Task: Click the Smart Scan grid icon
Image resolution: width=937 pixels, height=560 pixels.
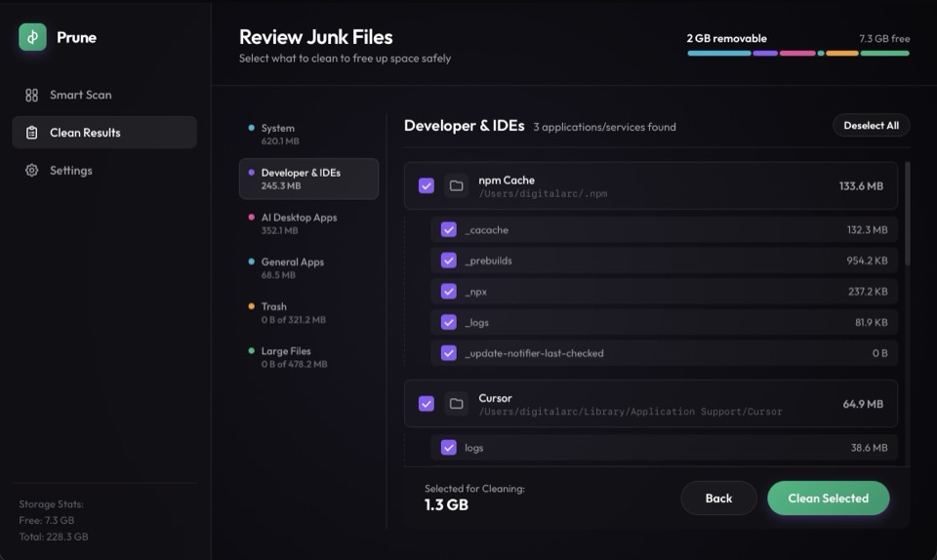Action: tap(31, 95)
